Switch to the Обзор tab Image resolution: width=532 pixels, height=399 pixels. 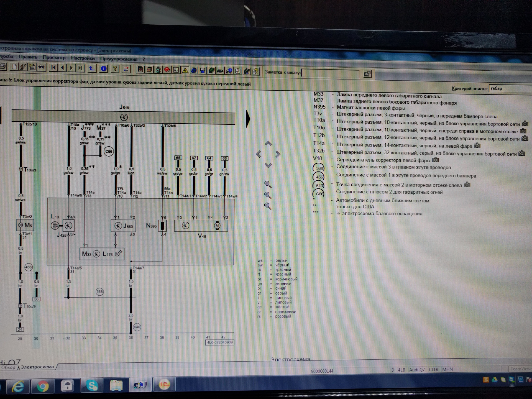[x=8, y=367]
